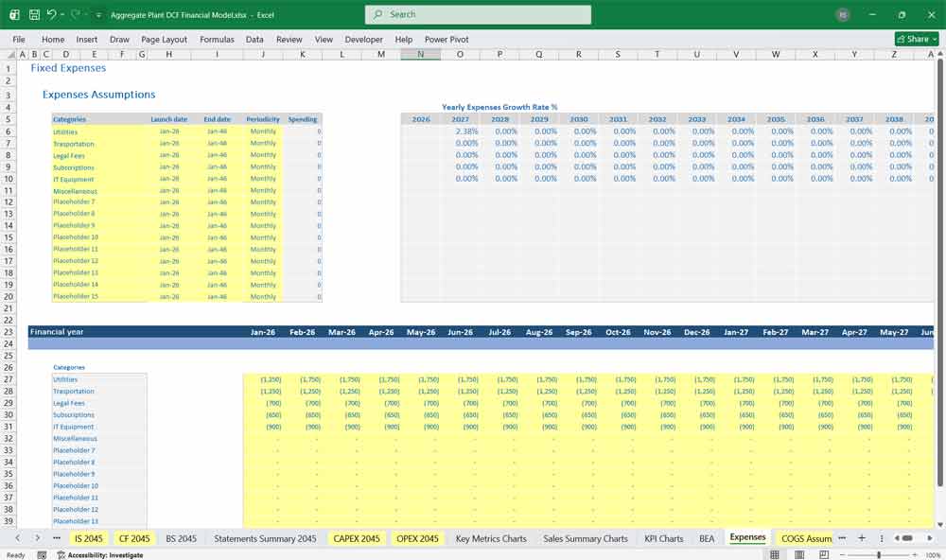
Task: Open Customize Quick Access Toolbar dropdown
Action: coord(98,15)
